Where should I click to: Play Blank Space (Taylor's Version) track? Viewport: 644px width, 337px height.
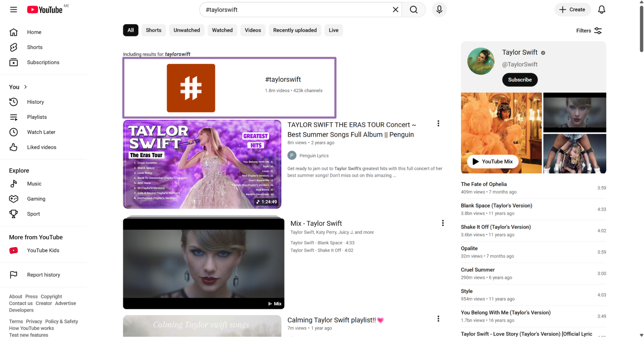(x=533, y=209)
